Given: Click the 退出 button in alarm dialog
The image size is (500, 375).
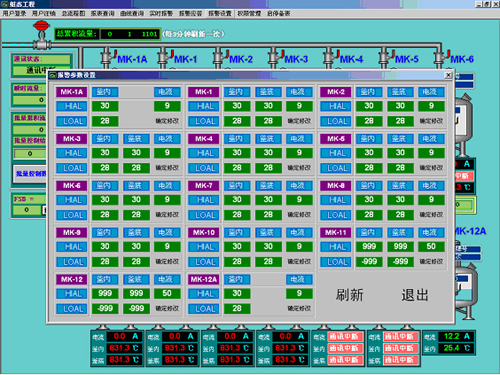Looking at the screenshot, I should [415, 295].
